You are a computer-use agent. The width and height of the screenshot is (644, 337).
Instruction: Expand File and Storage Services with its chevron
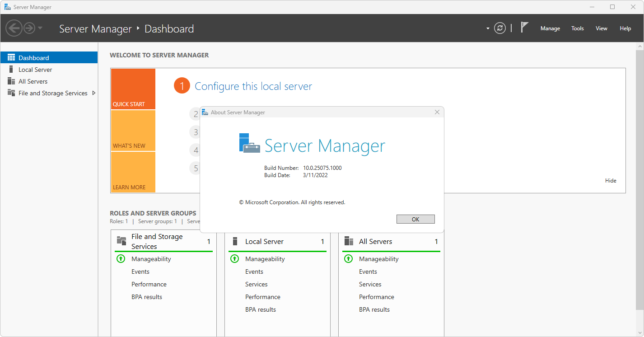[x=94, y=93]
